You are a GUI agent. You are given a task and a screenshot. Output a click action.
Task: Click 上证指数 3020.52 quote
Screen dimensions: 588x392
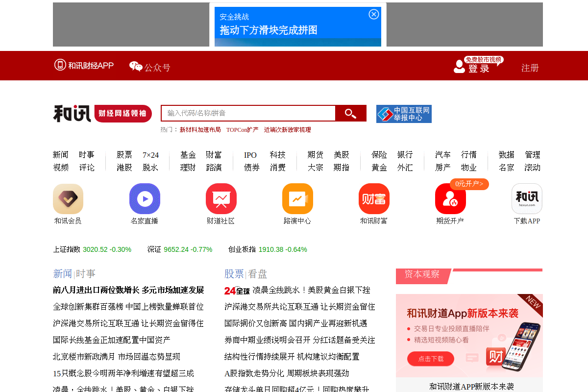[92, 249]
